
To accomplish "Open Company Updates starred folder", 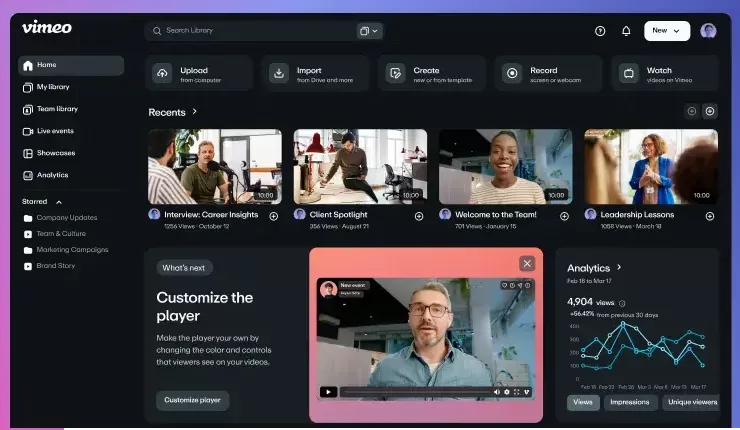I will click(x=60, y=218).
